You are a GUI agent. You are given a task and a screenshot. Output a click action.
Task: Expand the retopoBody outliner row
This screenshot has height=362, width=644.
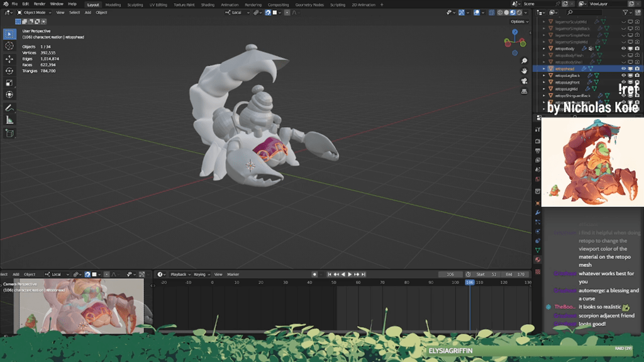544,48
